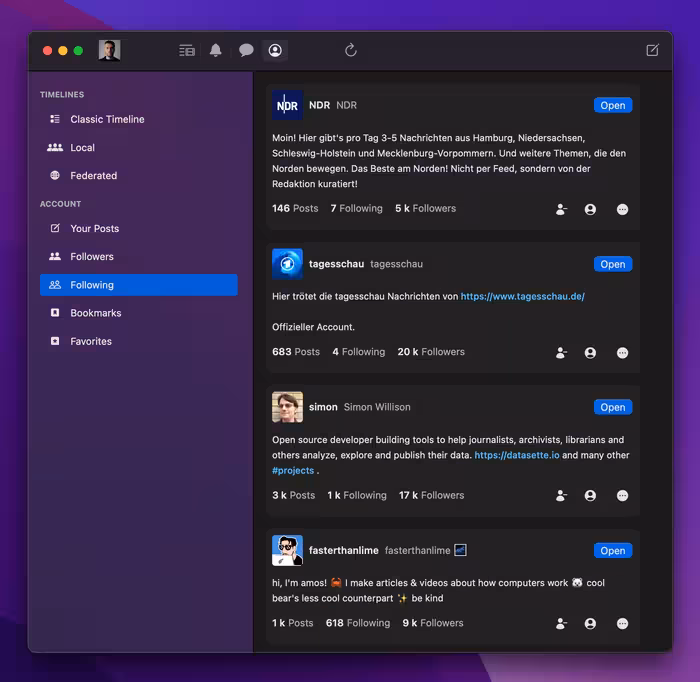View fasterthanlime's profile via person circle icon
700x682 pixels.
(x=590, y=624)
